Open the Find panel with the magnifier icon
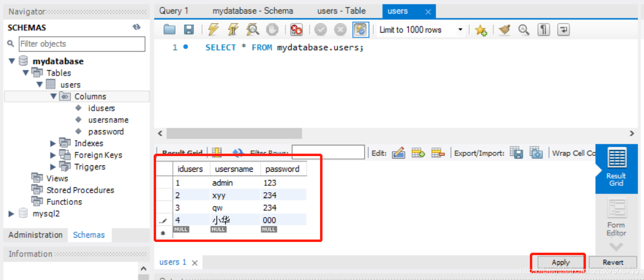Viewport: 644px width, 280px height. click(523, 30)
